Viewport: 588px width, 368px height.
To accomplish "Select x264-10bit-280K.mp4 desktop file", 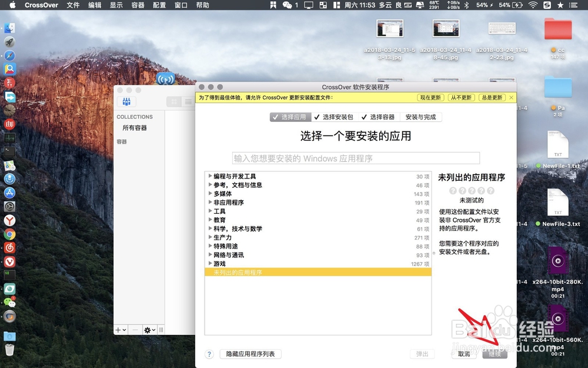I will point(558,272).
